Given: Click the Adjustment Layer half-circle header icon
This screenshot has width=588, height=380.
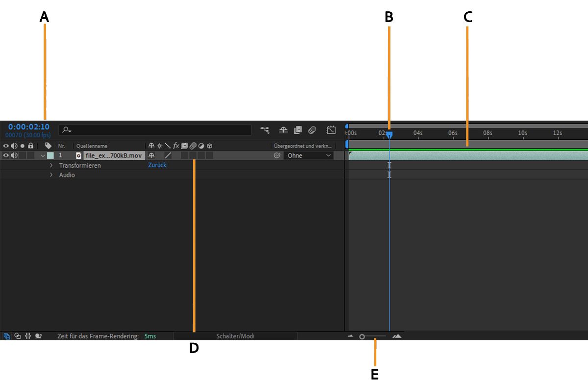Looking at the screenshot, I should click(x=201, y=146).
